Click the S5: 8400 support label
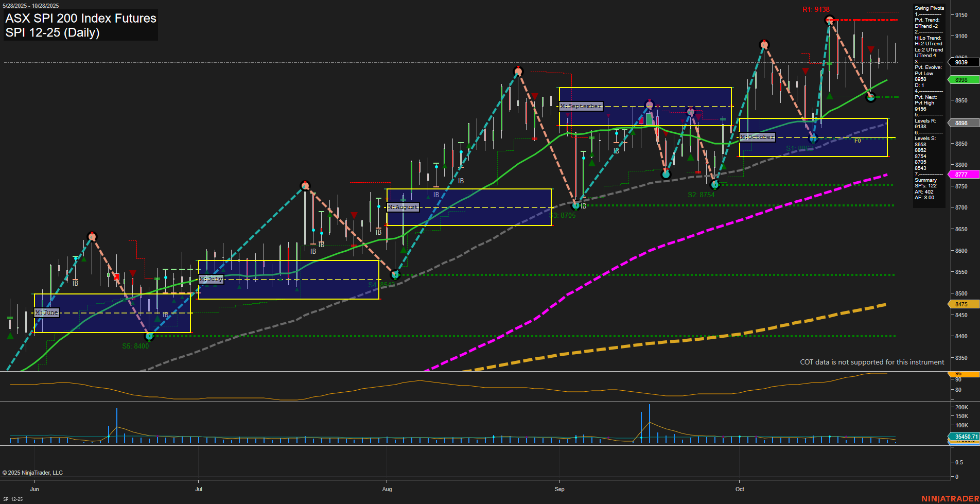Screen dimensions: 980x504 point(135,345)
